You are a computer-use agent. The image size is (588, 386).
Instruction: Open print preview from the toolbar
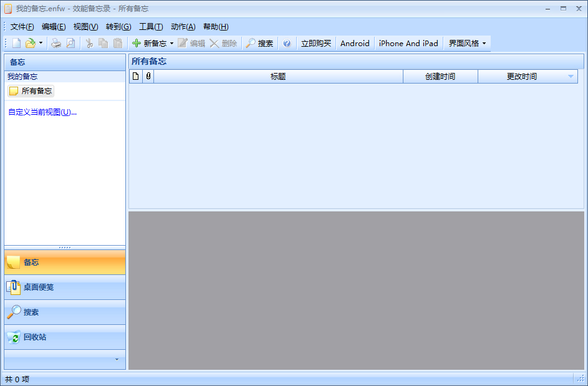[x=70, y=44]
